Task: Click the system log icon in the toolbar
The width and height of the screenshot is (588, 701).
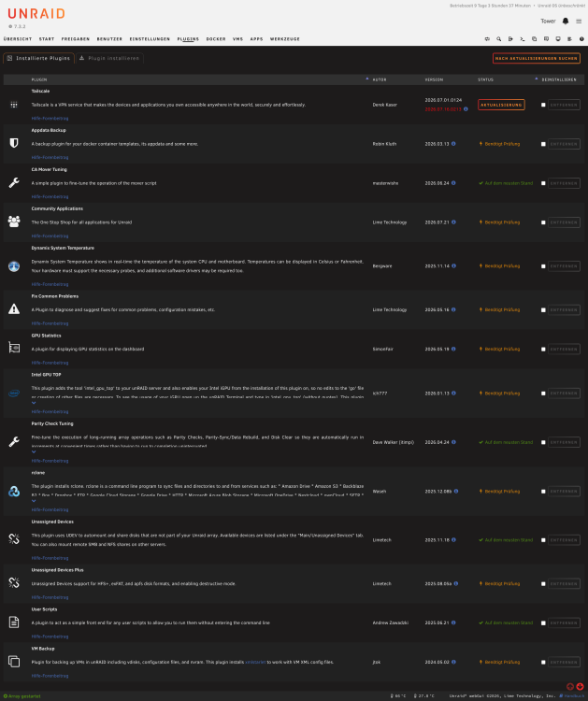Action: (x=569, y=39)
